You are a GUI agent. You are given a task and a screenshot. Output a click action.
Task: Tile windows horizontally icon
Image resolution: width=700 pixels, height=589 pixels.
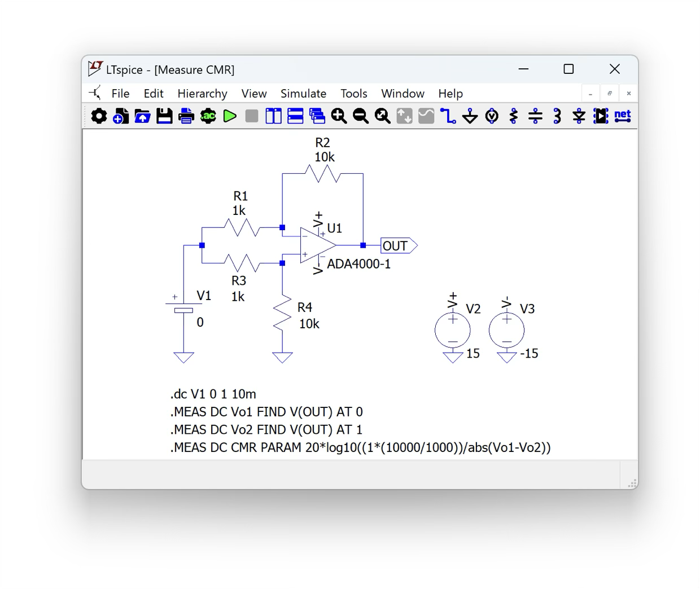(295, 116)
